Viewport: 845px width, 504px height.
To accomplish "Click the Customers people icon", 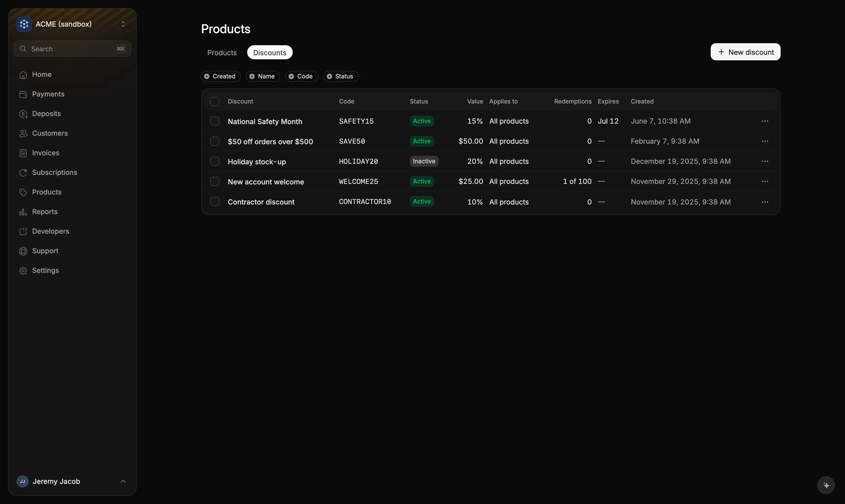I will pos(23,133).
